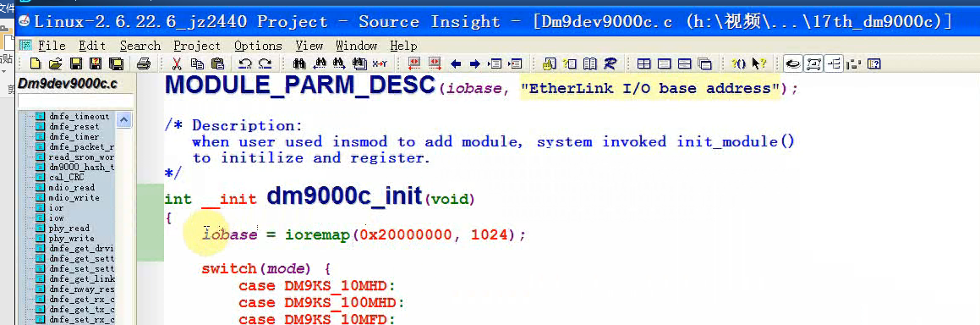The width and height of the screenshot is (980, 325).
Task: Open the document system menu icon beside File
Action: (x=25, y=46)
